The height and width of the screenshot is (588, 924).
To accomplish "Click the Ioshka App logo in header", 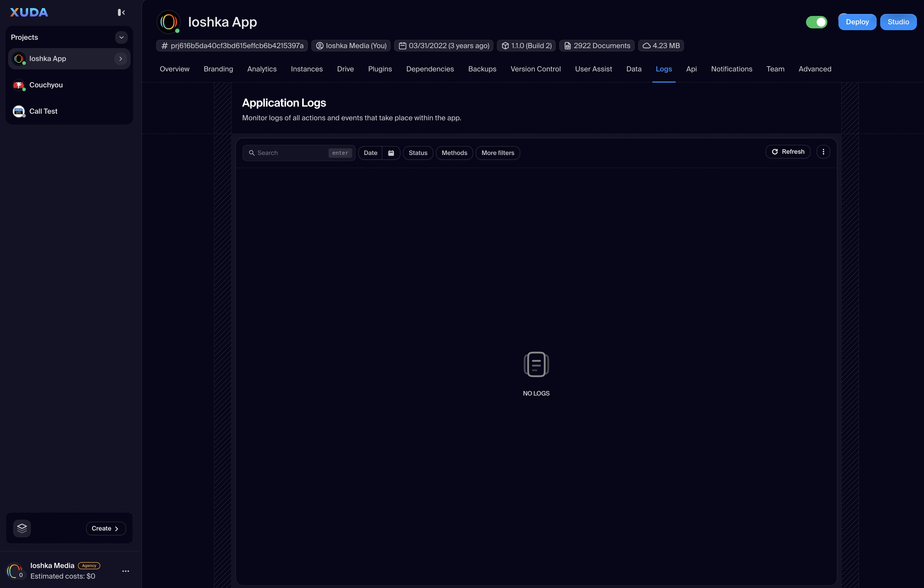I will coord(168,22).
